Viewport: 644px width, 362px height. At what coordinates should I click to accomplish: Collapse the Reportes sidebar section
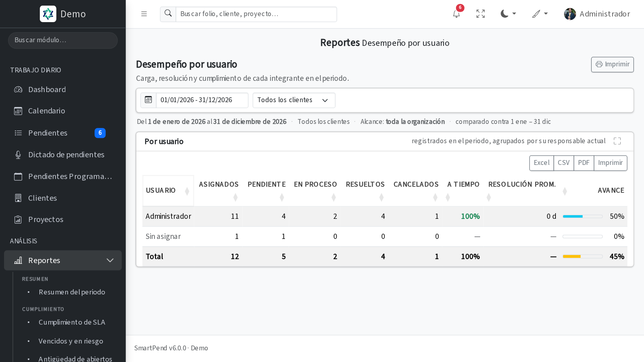click(63, 260)
